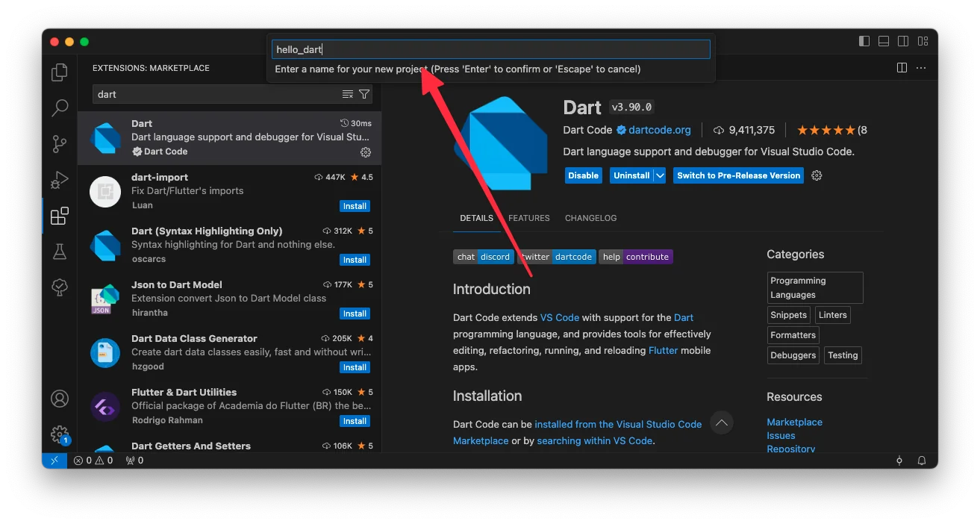The image size is (980, 524).
Task: Open the dartcode.org publisher link
Action: (x=660, y=130)
